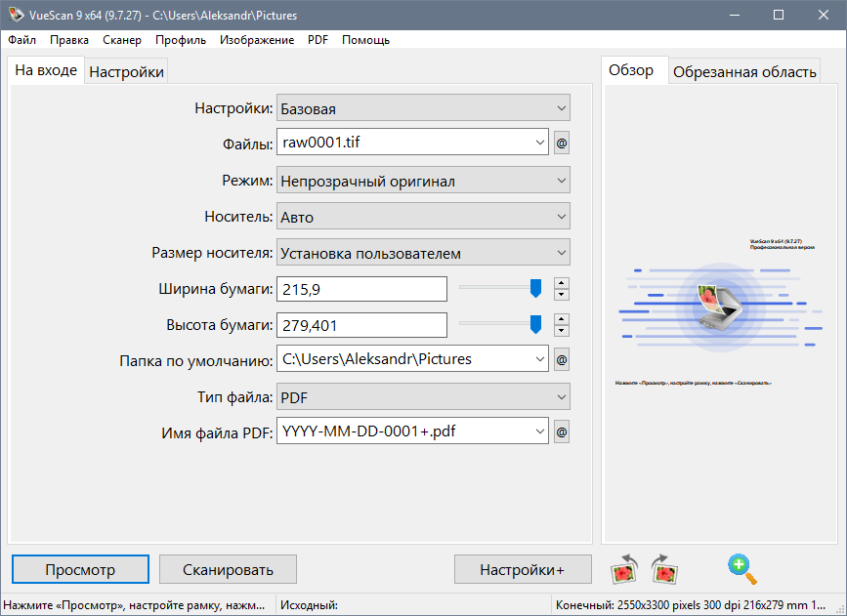This screenshot has width=847, height=616.
Task: Open the Настройки dropdown set to Базовая
Action: click(x=423, y=108)
